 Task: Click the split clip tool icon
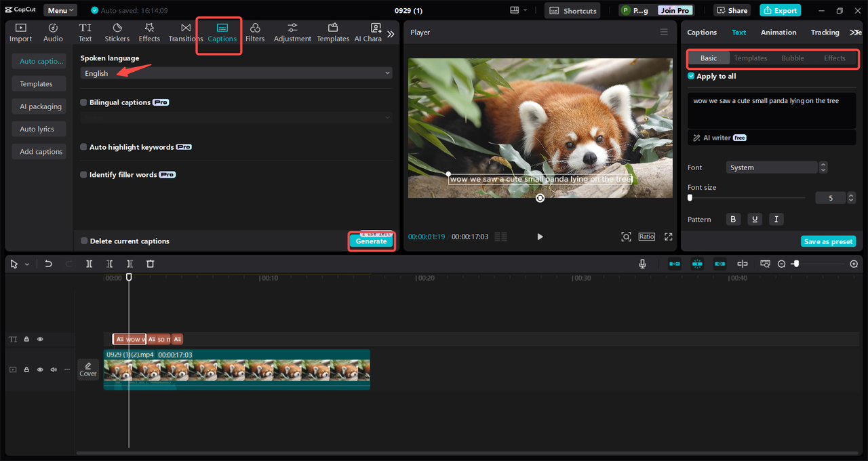click(x=89, y=264)
